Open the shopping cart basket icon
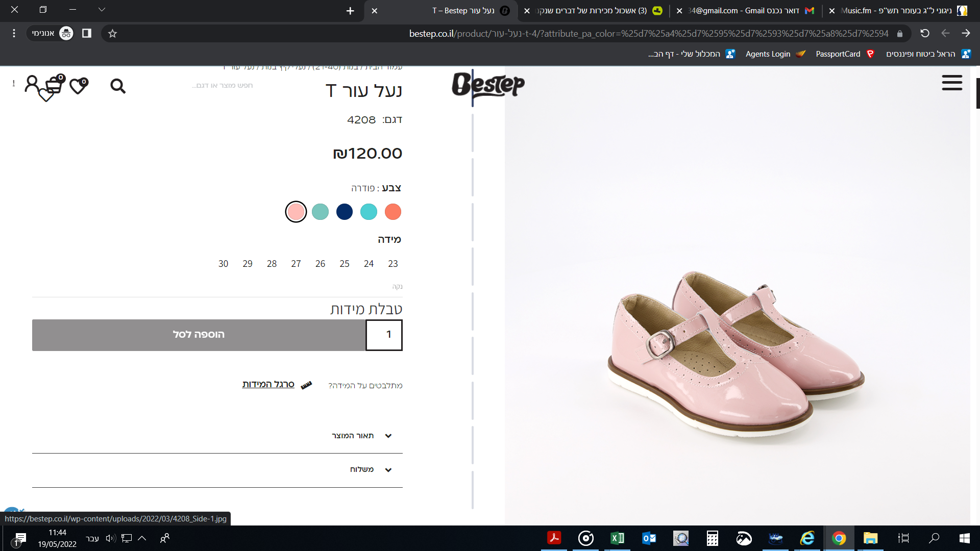The height and width of the screenshot is (551, 980). tap(54, 85)
